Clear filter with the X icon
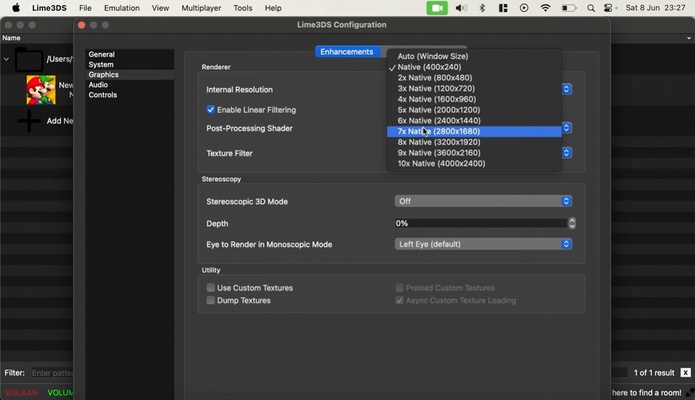Screen dimensions: 695x400 (x=685, y=373)
